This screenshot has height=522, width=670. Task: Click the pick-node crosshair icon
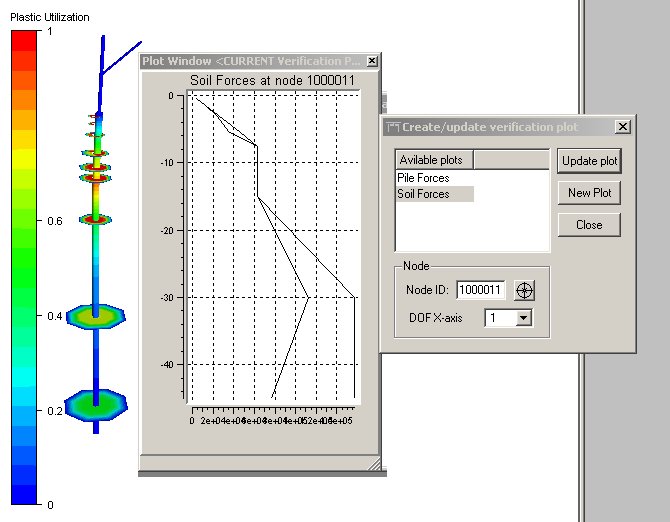tap(525, 290)
